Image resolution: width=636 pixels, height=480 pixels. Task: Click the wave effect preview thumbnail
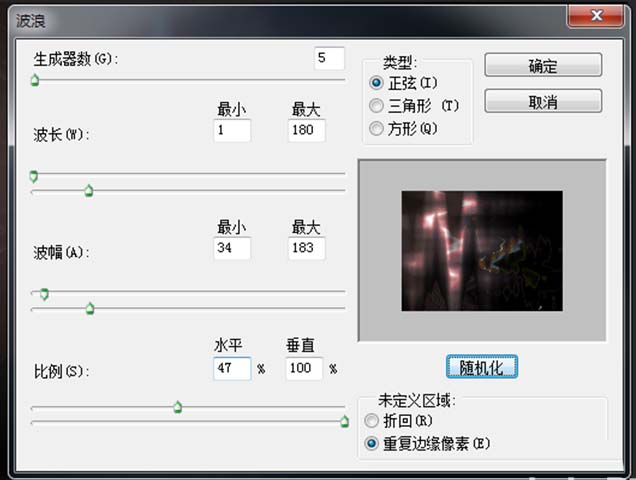click(482, 251)
